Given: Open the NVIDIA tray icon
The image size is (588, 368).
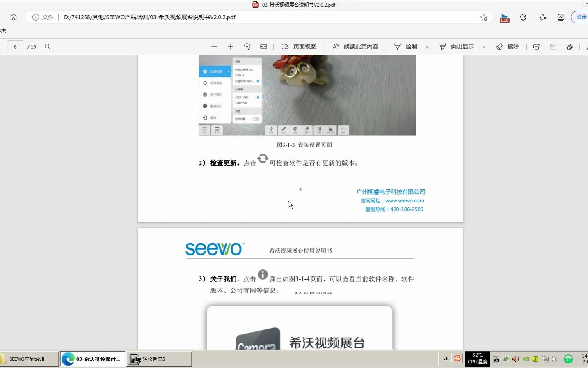Looking at the screenshot, I should tap(526, 359).
